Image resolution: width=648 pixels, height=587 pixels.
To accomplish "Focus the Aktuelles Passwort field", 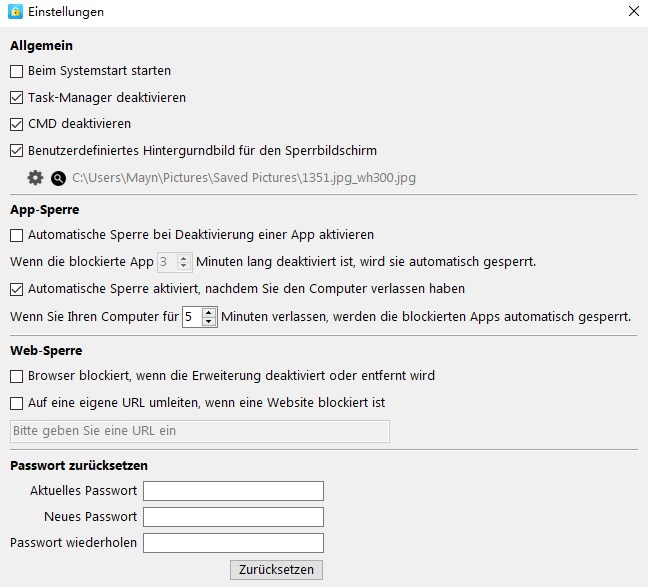I will (233, 491).
